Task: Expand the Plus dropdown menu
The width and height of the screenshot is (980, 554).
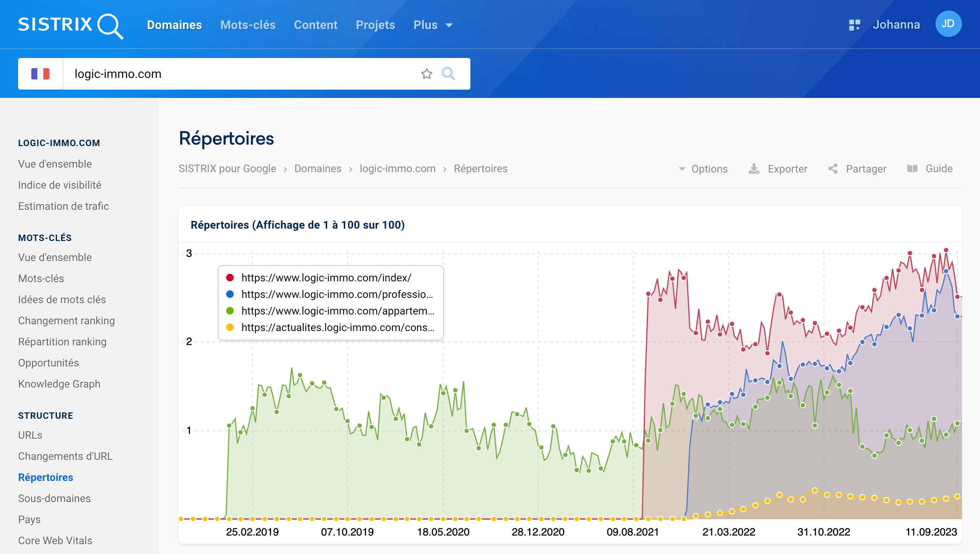Action: [x=432, y=25]
